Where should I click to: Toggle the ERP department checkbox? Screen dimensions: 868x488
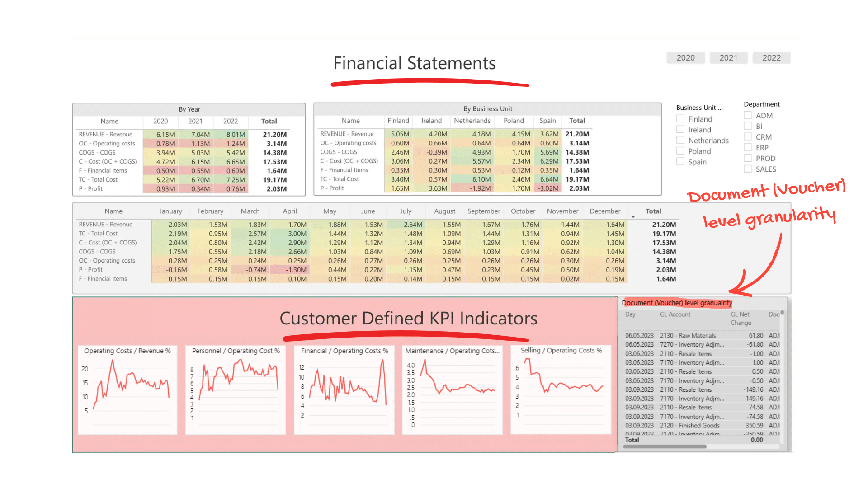point(748,148)
